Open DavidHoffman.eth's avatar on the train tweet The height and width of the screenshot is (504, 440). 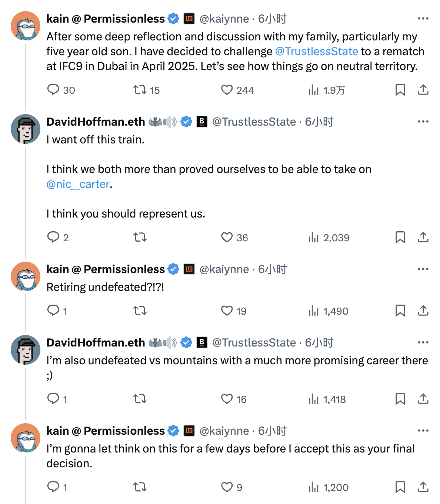(26, 129)
